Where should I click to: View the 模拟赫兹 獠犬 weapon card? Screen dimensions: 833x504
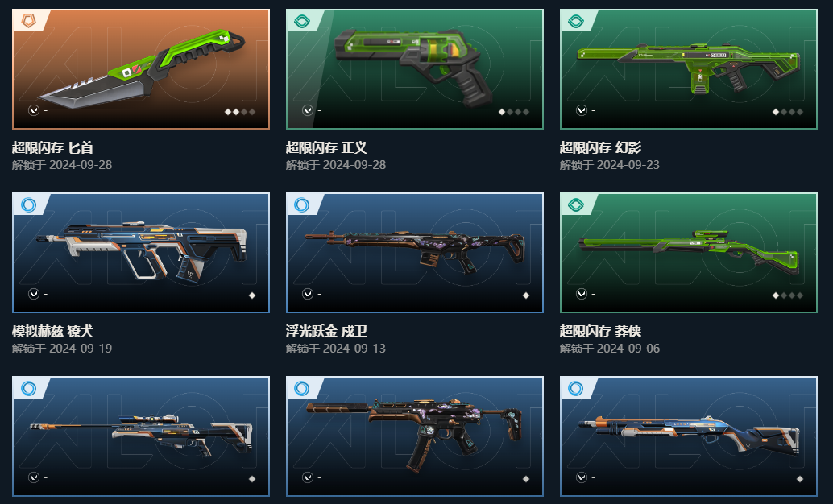point(141,253)
